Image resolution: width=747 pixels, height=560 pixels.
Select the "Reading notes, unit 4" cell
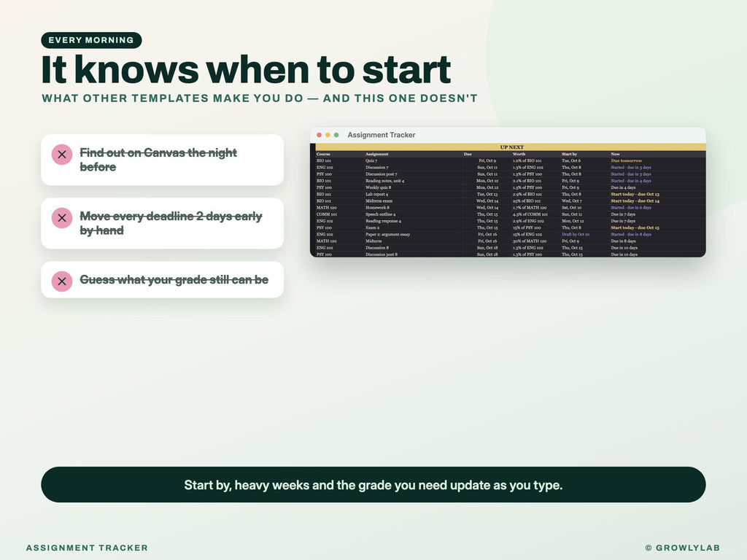pyautogui.click(x=385, y=181)
